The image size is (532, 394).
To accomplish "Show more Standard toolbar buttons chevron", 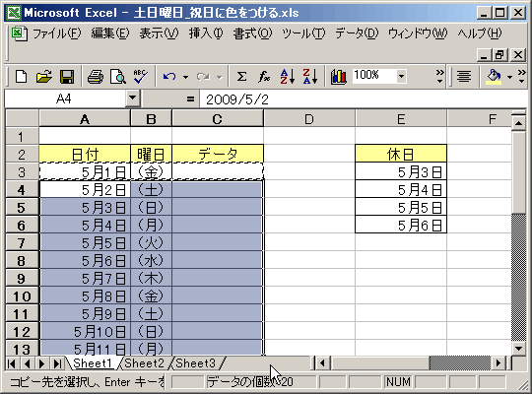I will (439, 77).
